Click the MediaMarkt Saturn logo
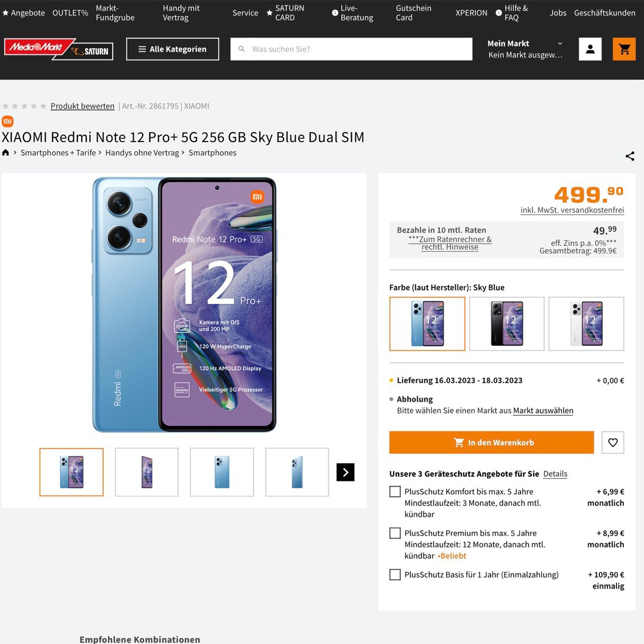The image size is (644, 644). click(58, 49)
